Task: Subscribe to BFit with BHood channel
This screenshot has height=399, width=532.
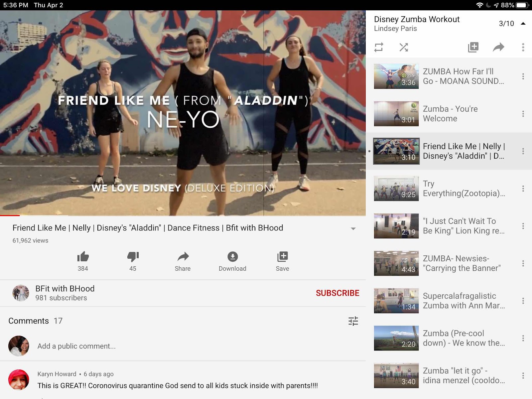Action: (337, 293)
